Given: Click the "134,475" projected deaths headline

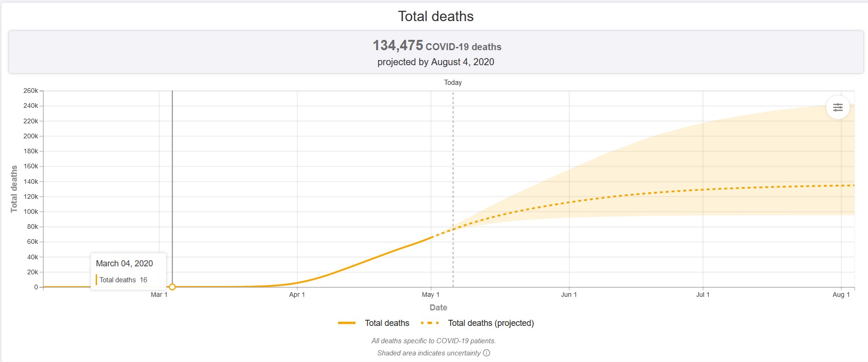Looking at the screenshot, I should tap(398, 45).
